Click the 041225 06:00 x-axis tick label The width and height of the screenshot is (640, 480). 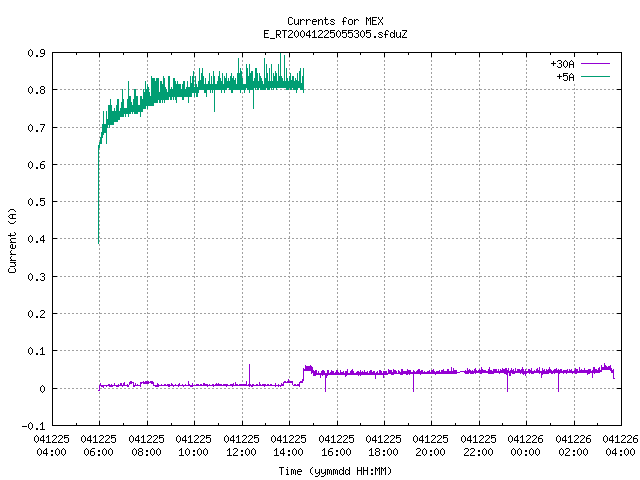coord(98,446)
